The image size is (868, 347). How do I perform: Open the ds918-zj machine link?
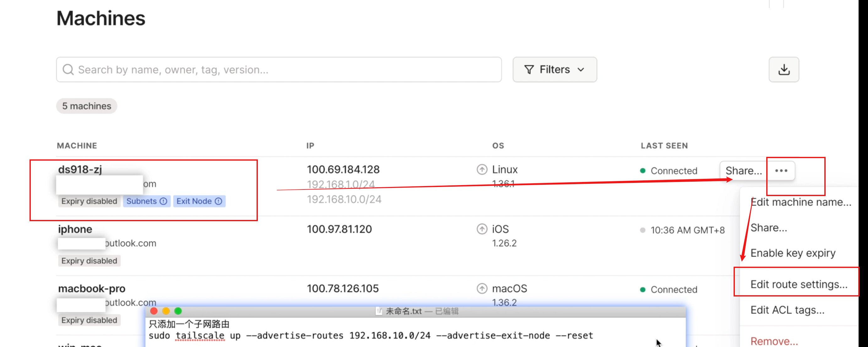pos(80,169)
